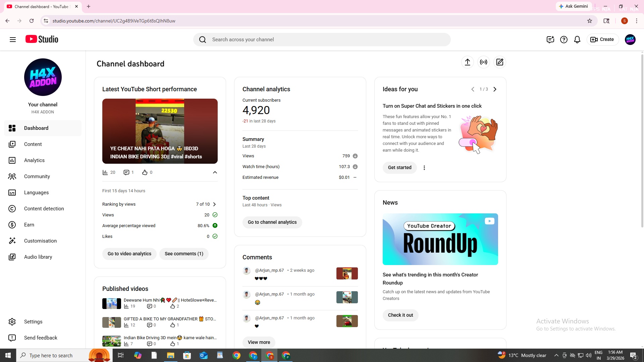Click the upload videos icon
This screenshot has width=644, height=362.
pyautogui.click(x=468, y=62)
